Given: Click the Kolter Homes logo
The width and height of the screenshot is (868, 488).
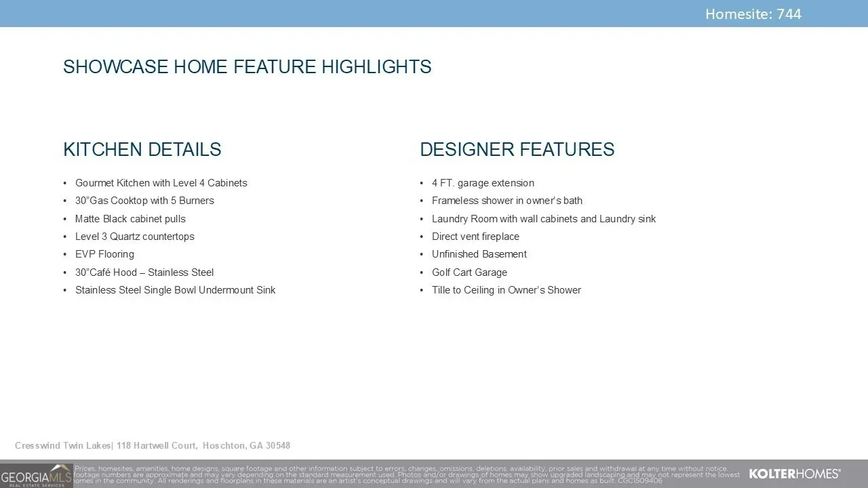Looking at the screenshot, I should pyautogui.click(x=794, y=474).
